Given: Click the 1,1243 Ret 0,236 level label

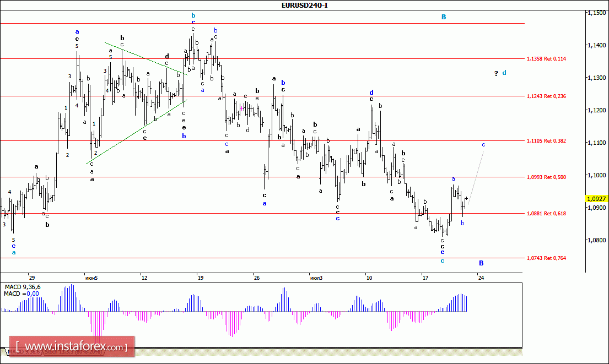Looking at the screenshot, I should pyautogui.click(x=546, y=96).
